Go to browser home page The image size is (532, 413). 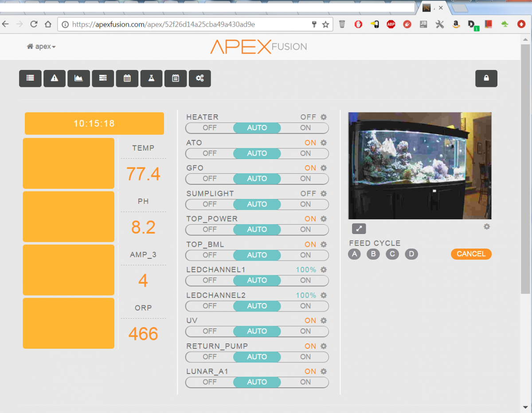point(48,24)
